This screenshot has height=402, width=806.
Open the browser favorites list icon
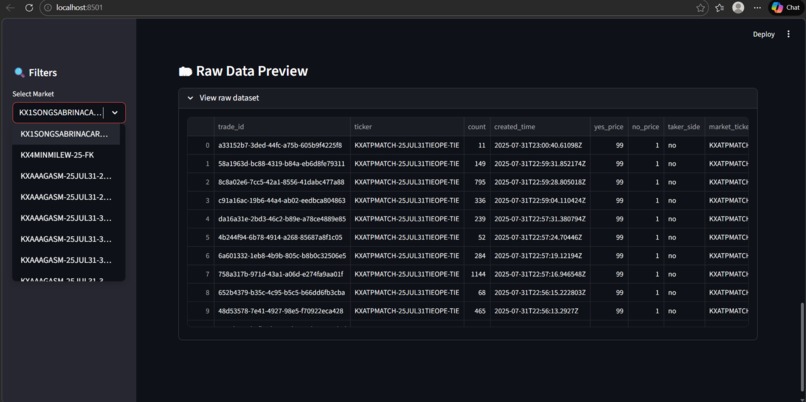[x=720, y=8]
